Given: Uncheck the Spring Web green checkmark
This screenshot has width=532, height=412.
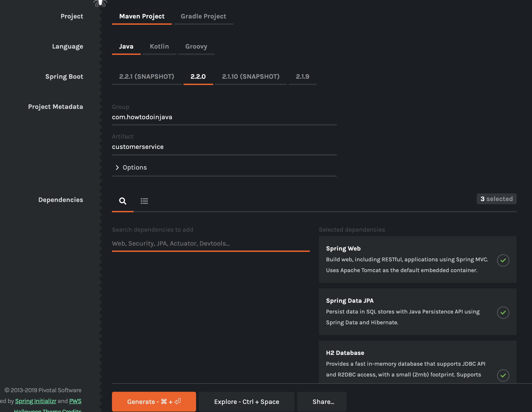Looking at the screenshot, I should pyautogui.click(x=503, y=260).
